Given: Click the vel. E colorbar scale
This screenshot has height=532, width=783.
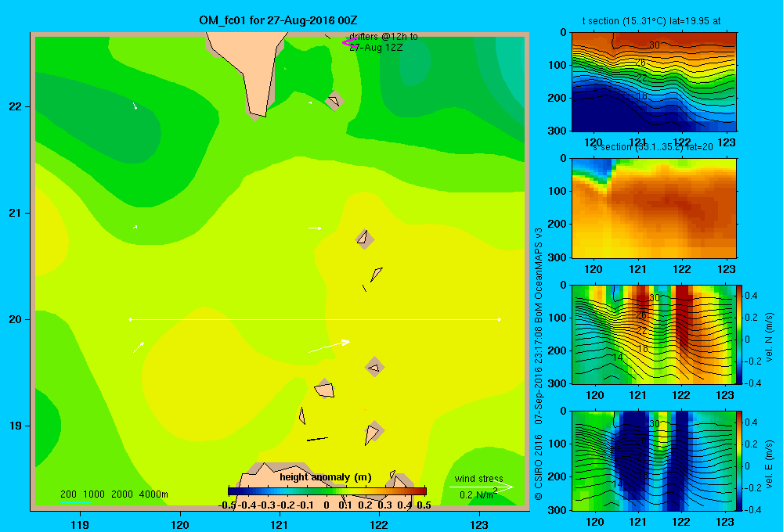Looking at the screenshot, I should [x=739, y=461].
